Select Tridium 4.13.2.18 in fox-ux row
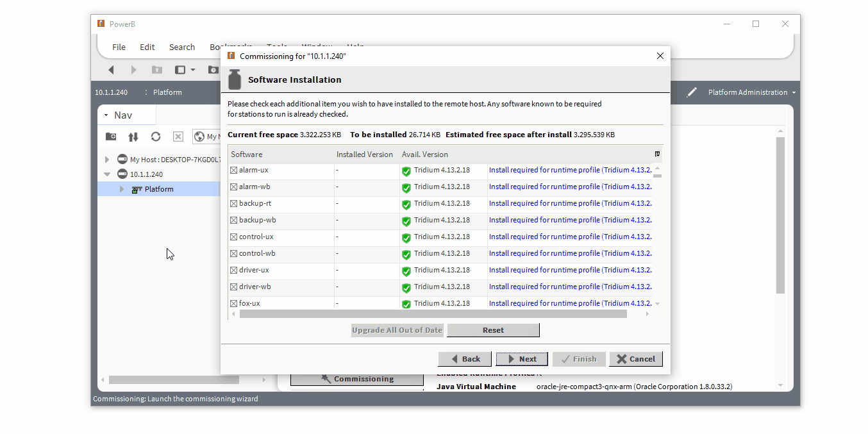 [442, 303]
